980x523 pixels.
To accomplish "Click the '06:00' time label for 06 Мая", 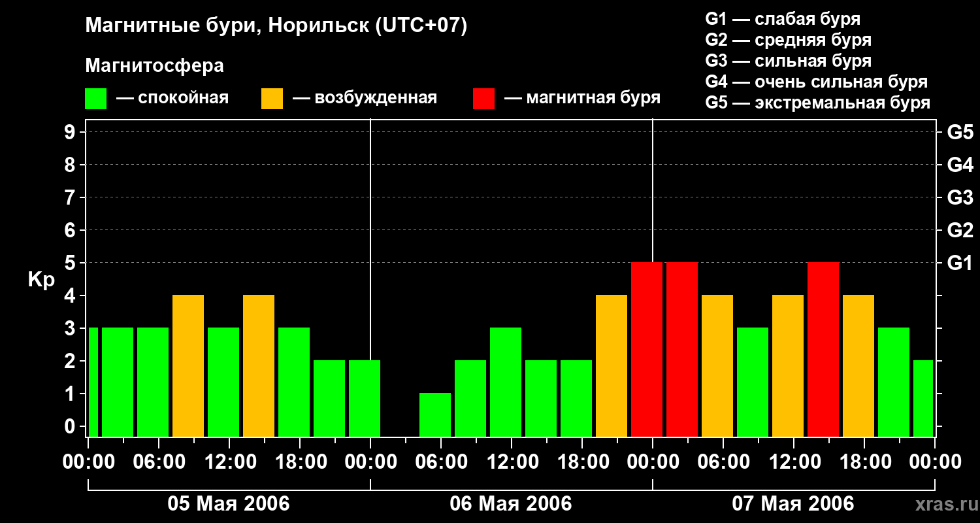I will tap(441, 462).
